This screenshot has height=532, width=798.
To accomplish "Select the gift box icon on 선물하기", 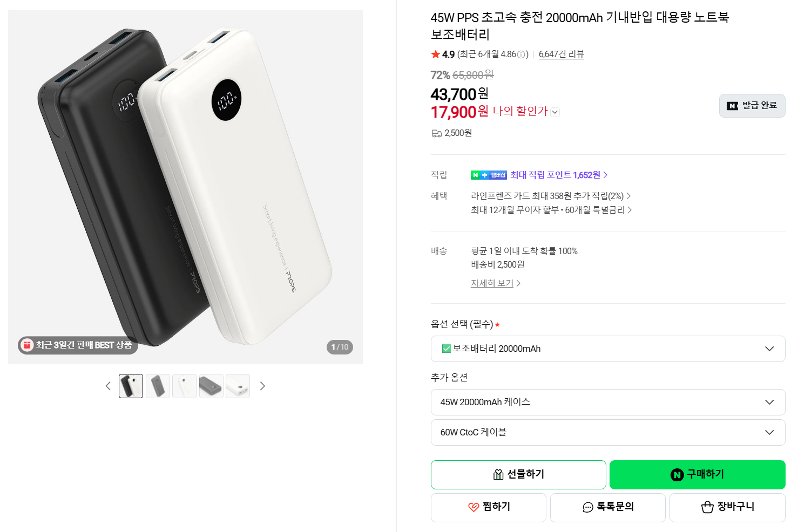I will 497,475.
